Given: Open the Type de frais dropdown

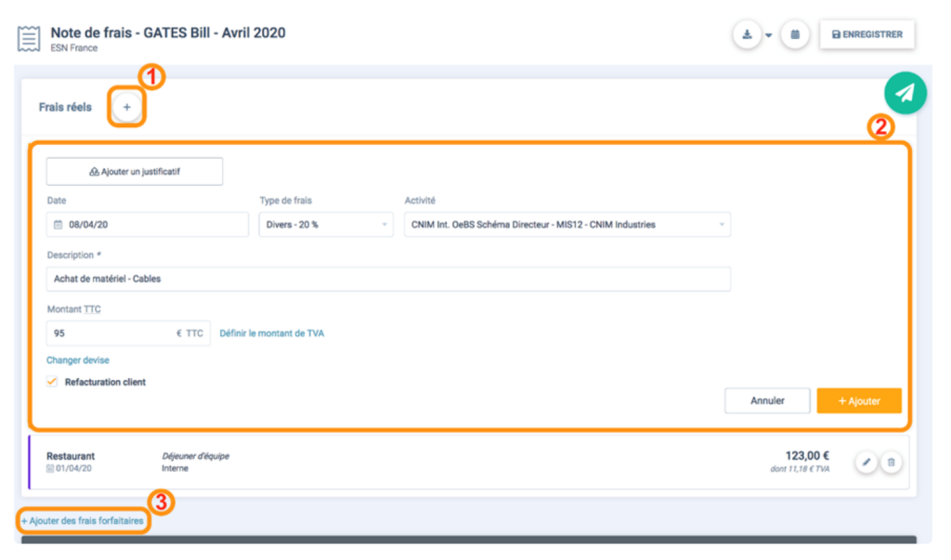Looking at the screenshot, I should pos(325,225).
